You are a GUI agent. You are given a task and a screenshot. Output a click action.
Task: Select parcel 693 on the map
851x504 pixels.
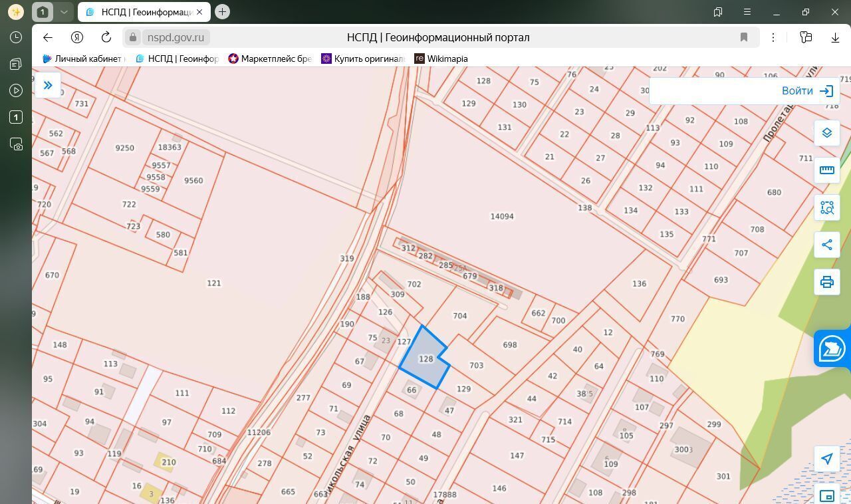point(721,279)
